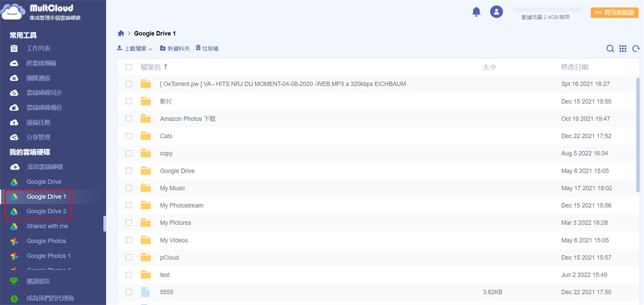The image size is (644, 305).
Task: Select Shared with me in sidebar
Action: coord(47,226)
